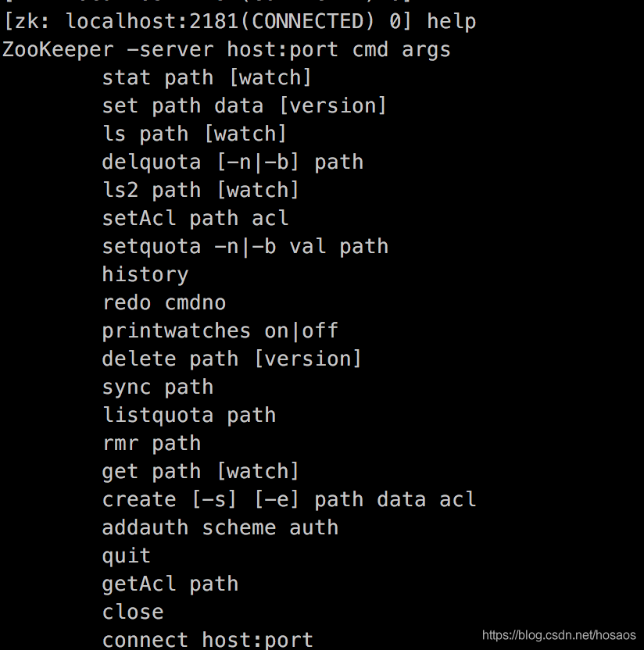Click the "create [-s] [-e] path data acl" line
The width and height of the screenshot is (644, 650).
click(x=288, y=499)
